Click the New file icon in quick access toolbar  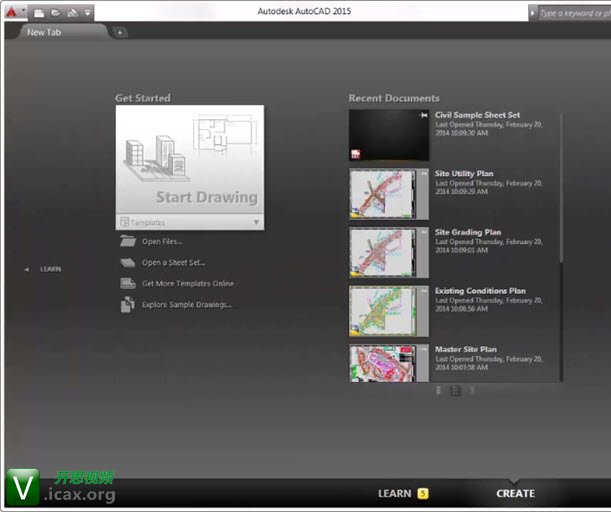coord(38,13)
